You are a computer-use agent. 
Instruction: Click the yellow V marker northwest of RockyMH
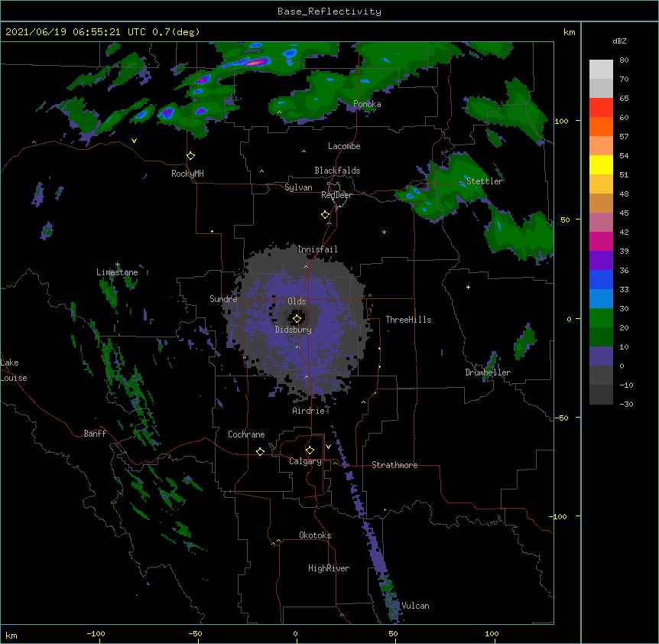(134, 141)
